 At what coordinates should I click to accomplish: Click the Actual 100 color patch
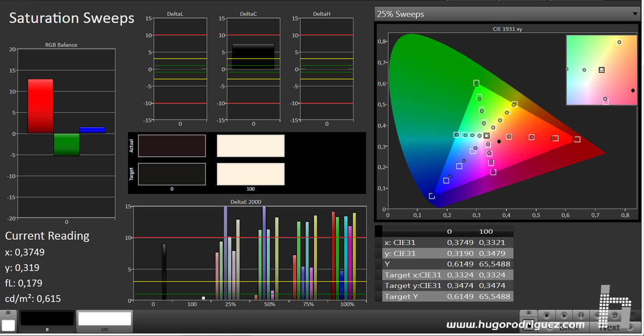coord(251,146)
